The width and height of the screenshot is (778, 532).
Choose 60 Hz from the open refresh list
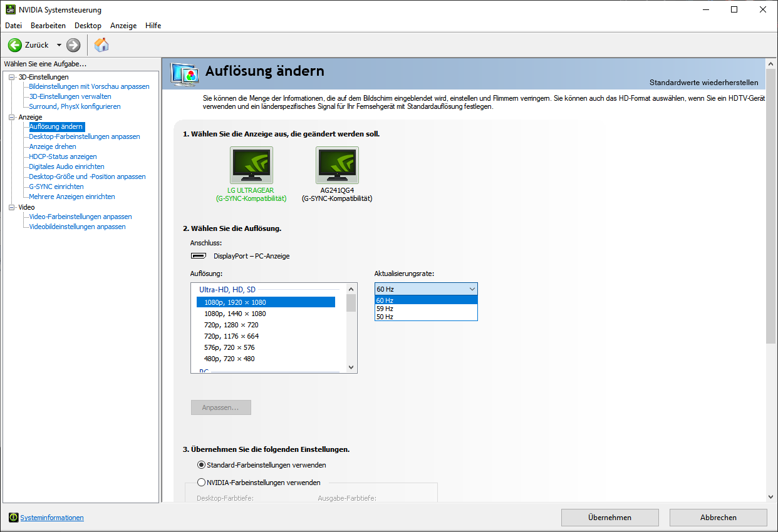click(426, 300)
